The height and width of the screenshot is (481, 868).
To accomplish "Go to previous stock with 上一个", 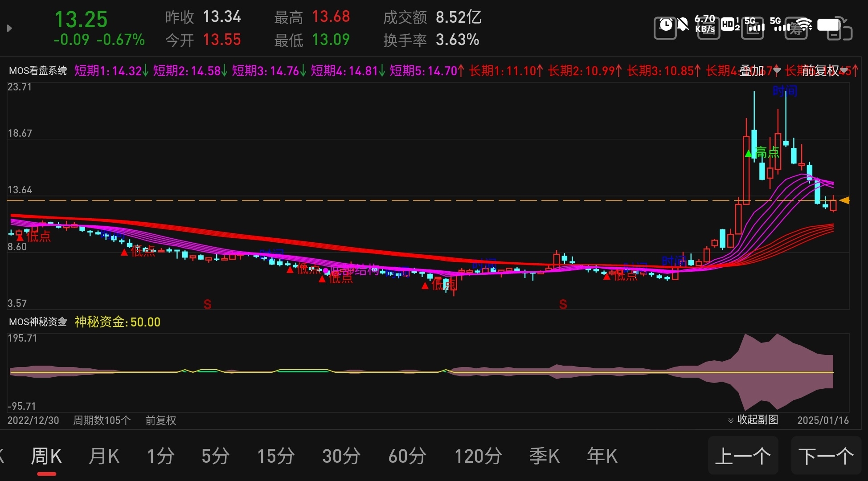I will point(743,456).
